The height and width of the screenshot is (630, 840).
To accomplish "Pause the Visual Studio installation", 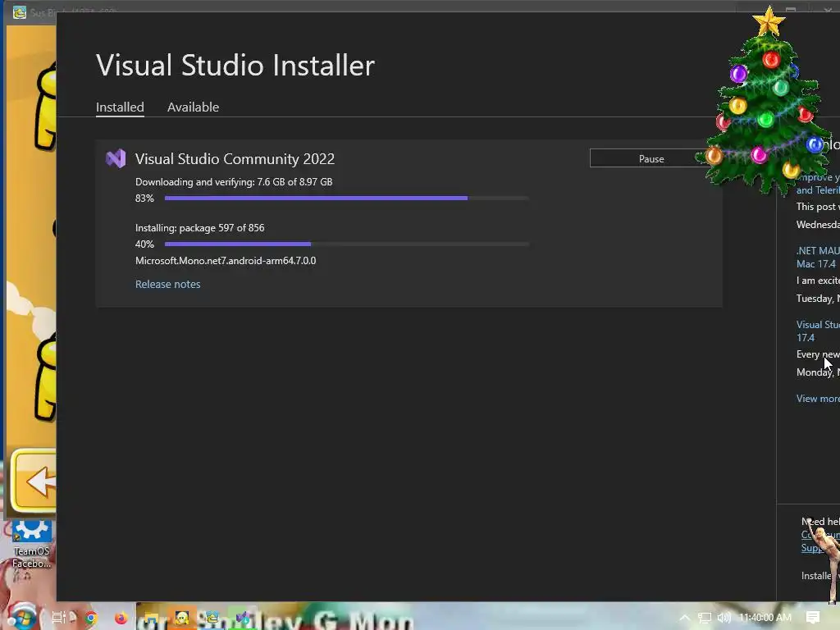I will point(651,158).
